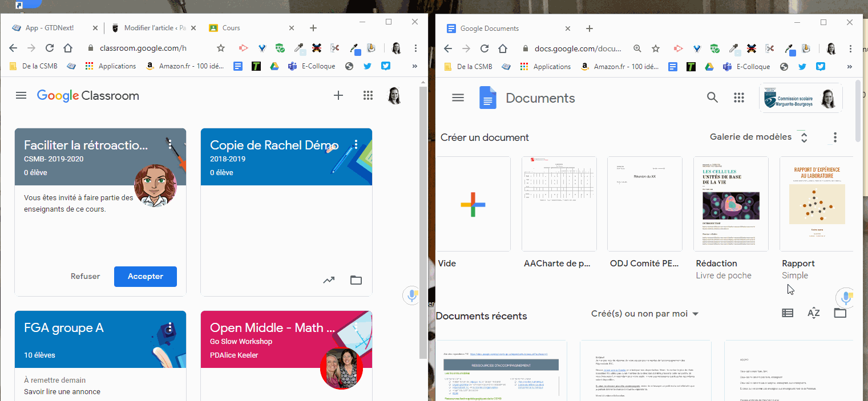Accept the class invitation with Accepter
The height and width of the screenshot is (401, 868).
click(x=146, y=276)
